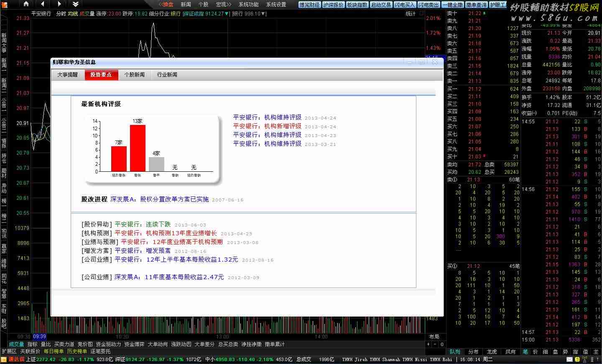602x364 pixels.
Task: Click the 撤单查询 toolbar button
Action: point(477,5)
